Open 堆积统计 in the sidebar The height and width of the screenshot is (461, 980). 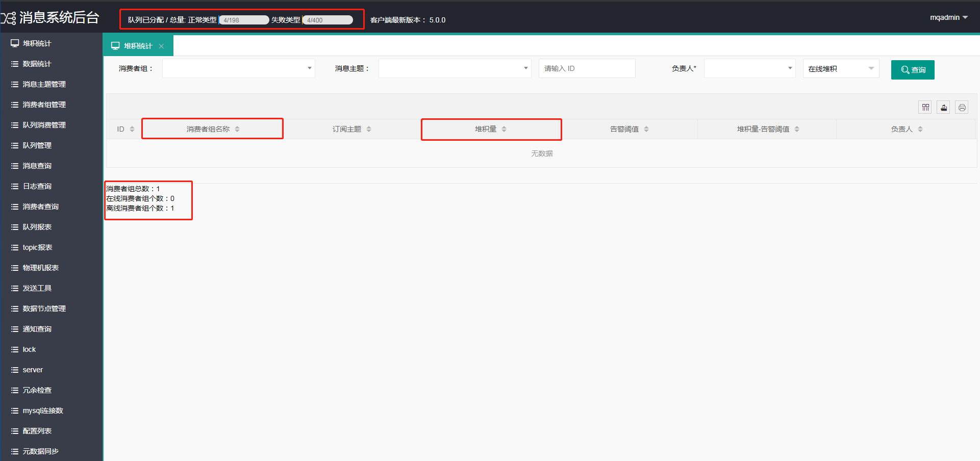coord(51,43)
